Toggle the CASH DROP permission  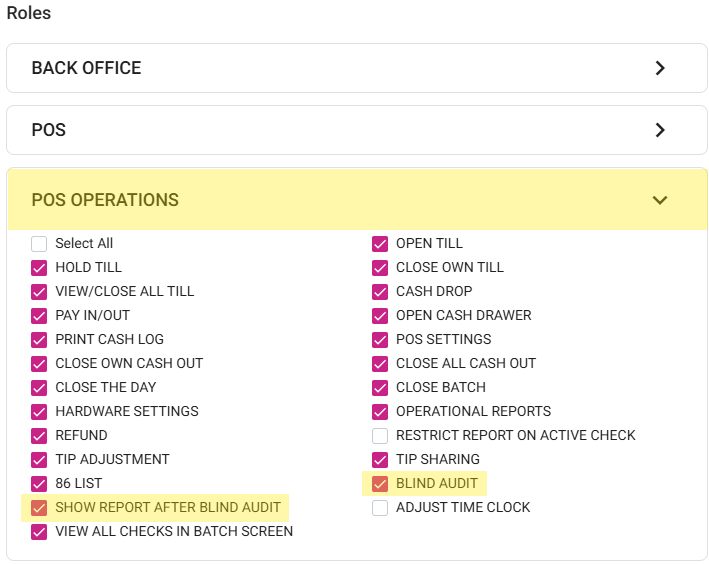[380, 291]
